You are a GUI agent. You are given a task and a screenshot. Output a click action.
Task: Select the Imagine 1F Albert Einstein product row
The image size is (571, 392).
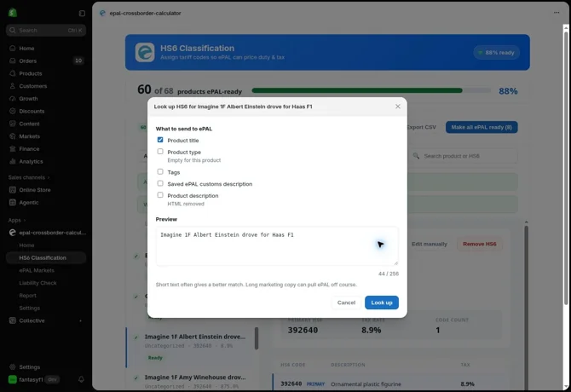tap(191, 347)
